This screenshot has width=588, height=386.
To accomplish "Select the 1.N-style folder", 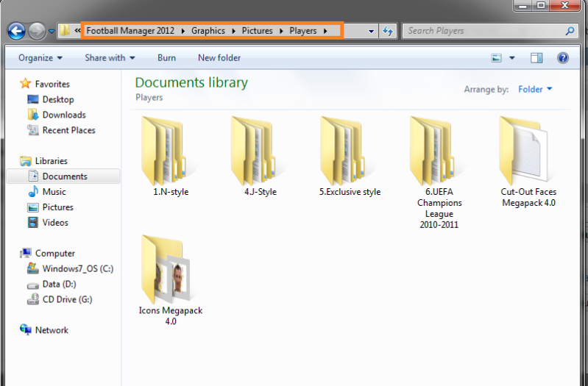I will pos(170,157).
